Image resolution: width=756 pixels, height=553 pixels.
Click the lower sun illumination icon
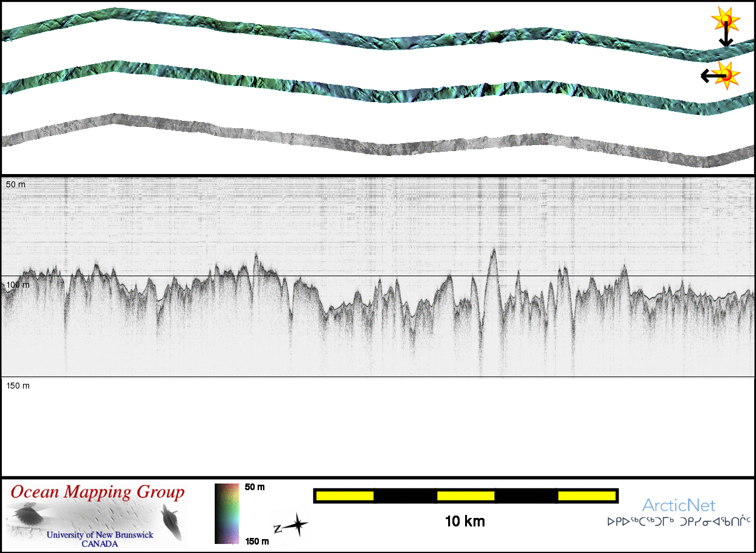tap(728, 74)
